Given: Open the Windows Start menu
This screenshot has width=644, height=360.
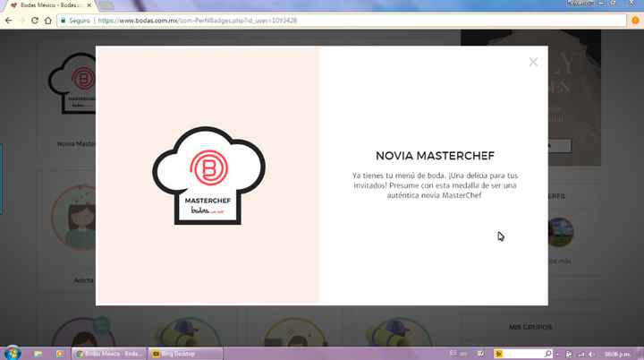Looking at the screenshot, I should pos(11,353).
